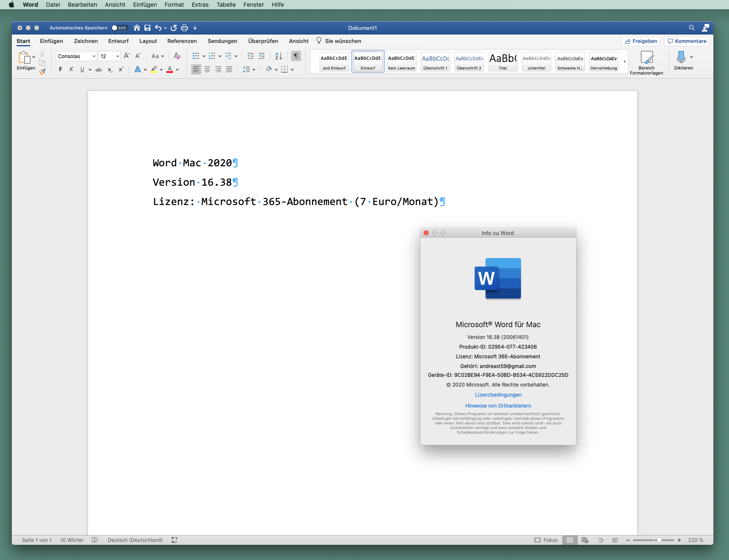
Task: Apply yellow text highlight color
Action: pos(154,69)
